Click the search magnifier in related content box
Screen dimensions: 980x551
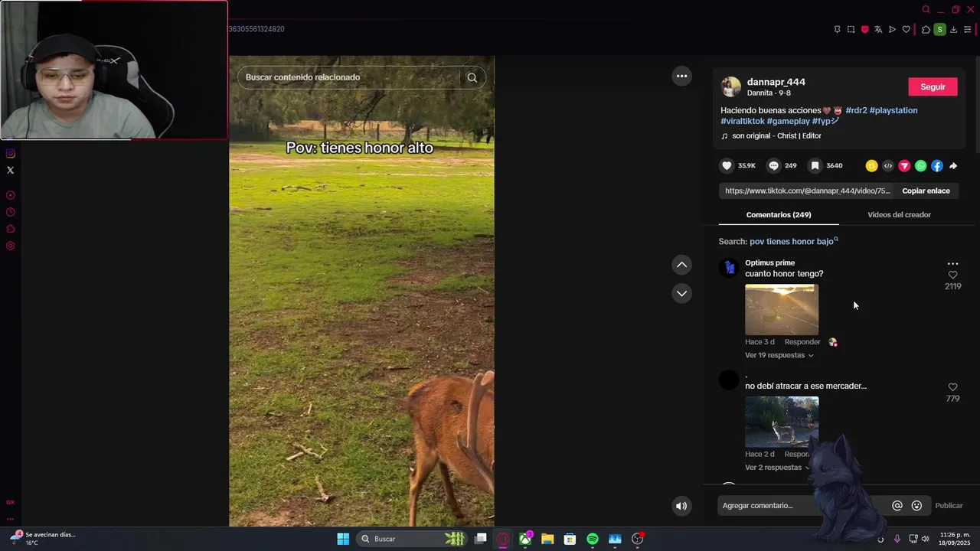[472, 77]
